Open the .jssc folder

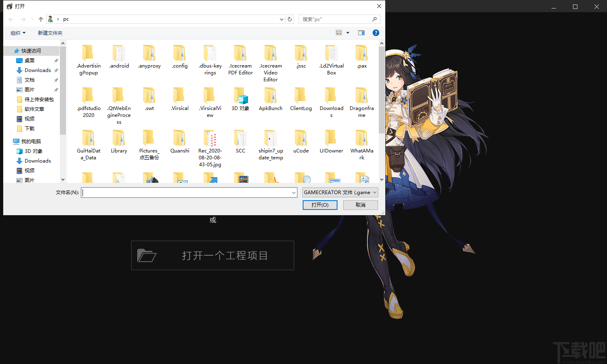coord(301,57)
